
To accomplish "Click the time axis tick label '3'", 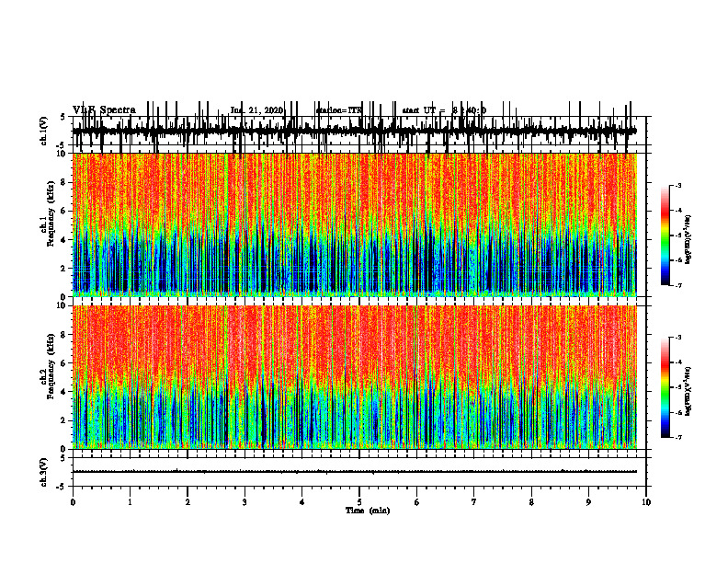I will (x=245, y=502).
